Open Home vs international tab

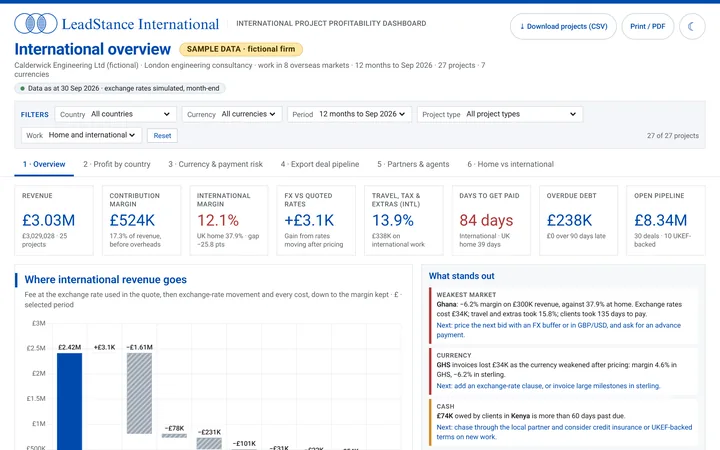(511, 164)
